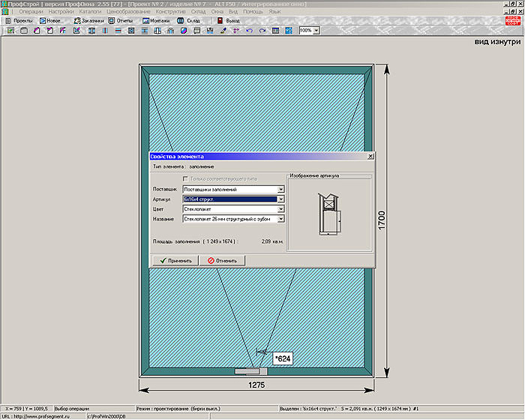
Task: Open the zoom percentage dropdown
Action: click(x=316, y=31)
